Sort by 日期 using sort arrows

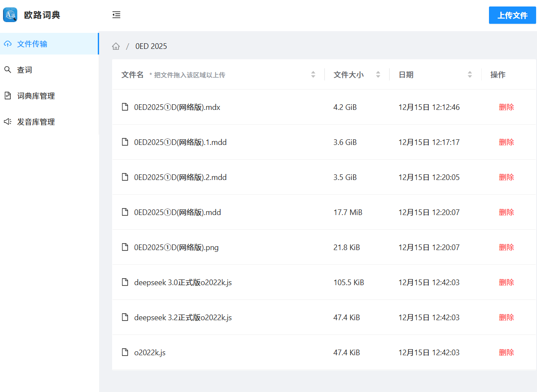tap(469, 75)
